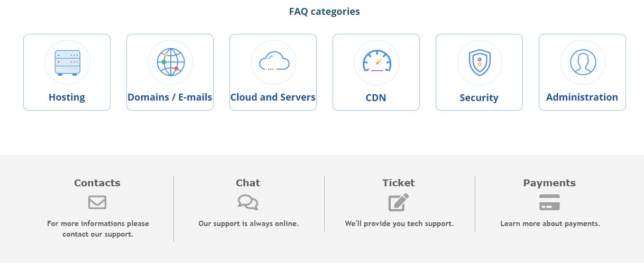Click the "FAQ categories" title text

coord(324,12)
